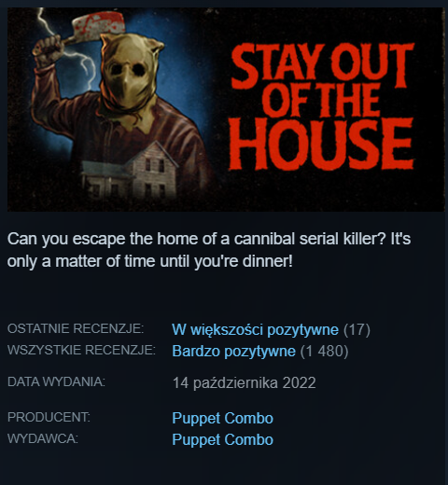Screen dimensions: 448x485
Task: Select the release date 14 października 2022
Action: click(x=245, y=382)
